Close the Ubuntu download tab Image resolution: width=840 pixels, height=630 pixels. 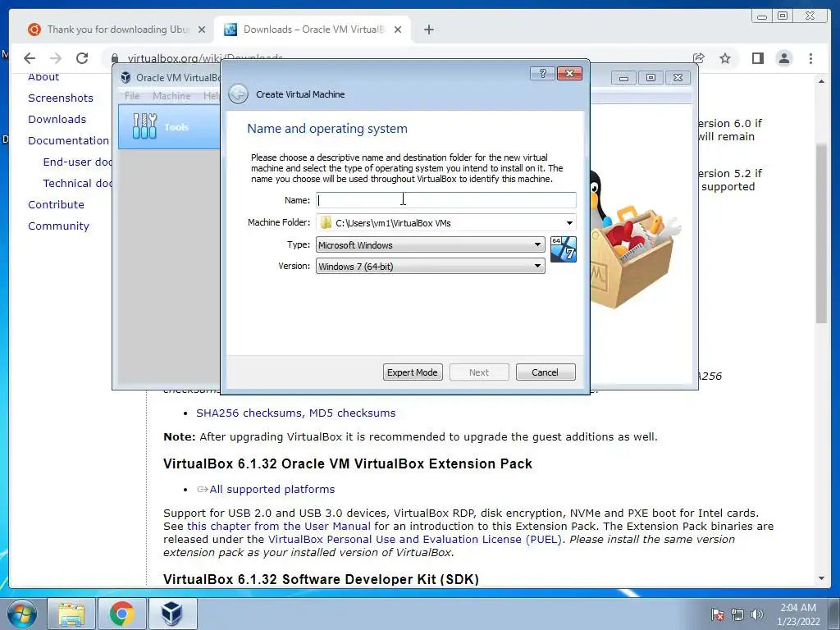(202, 30)
